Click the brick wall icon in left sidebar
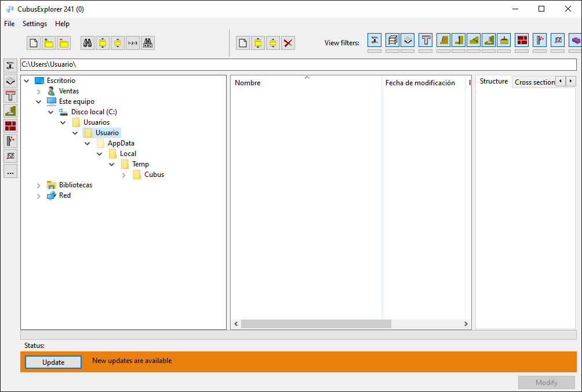Image resolution: width=582 pixels, height=392 pixels. 10,126
